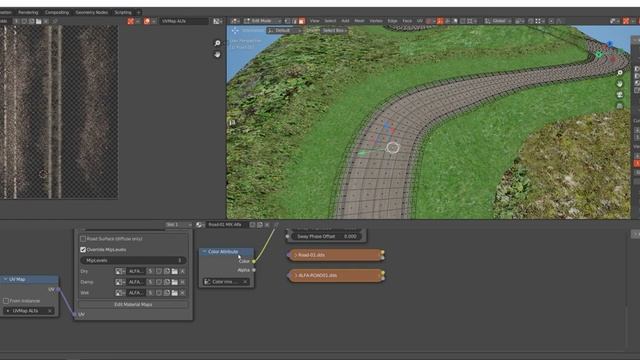Collapse the UV Map node

[6, 279]
